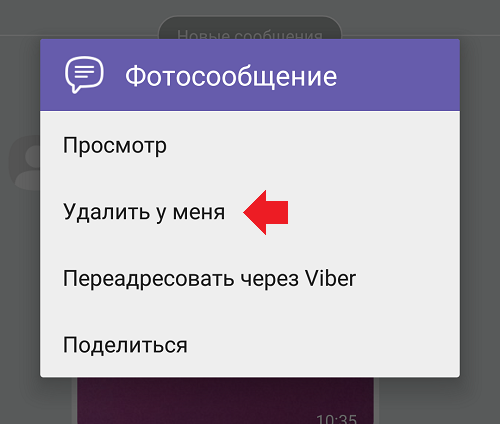Click the purple header bar of the dialog

click(250, 75)
